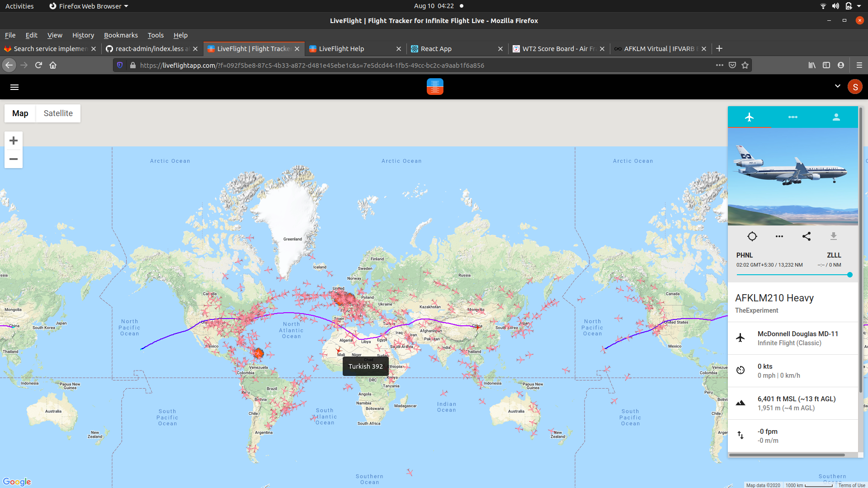Open the Firefox Web Browser app menu
The width and height of the screenshot is (868, 488).
pyautogui.click(x=89, y=6)
